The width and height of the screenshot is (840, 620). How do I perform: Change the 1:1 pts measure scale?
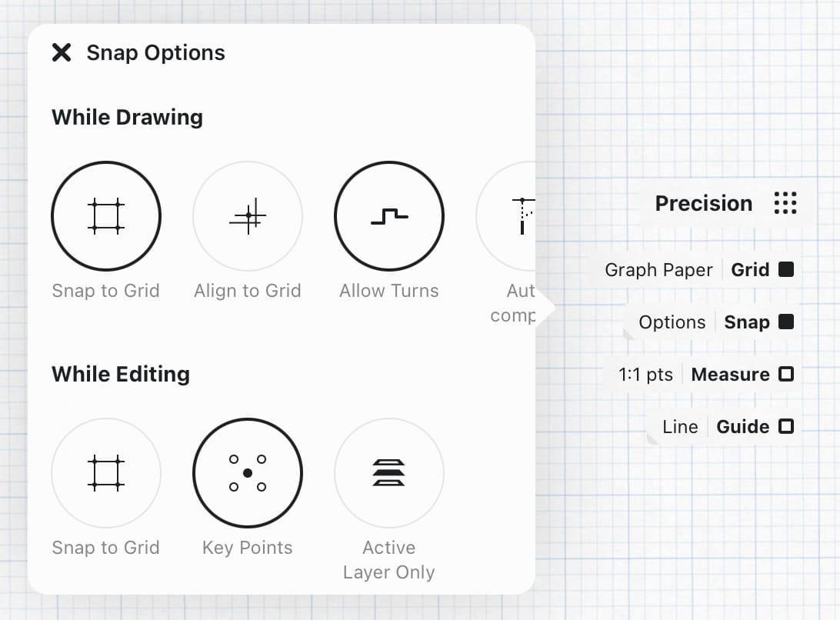point(645,375)
